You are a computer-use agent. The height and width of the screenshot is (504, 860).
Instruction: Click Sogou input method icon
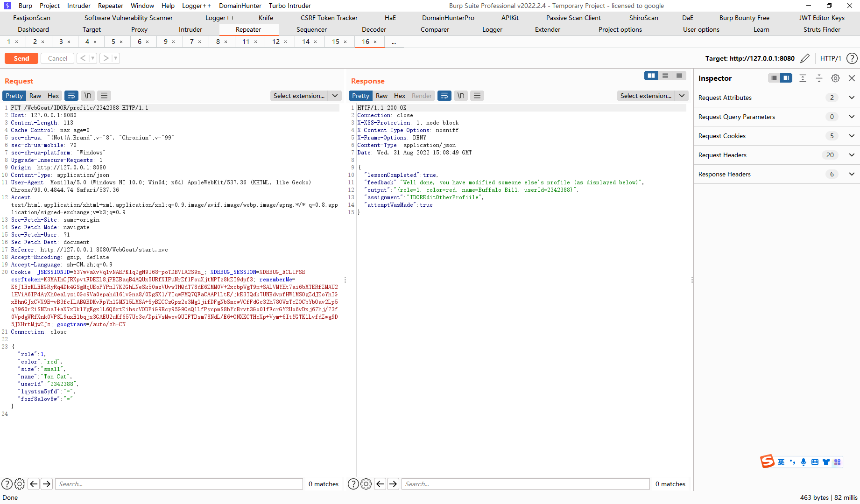pos(767,462)
